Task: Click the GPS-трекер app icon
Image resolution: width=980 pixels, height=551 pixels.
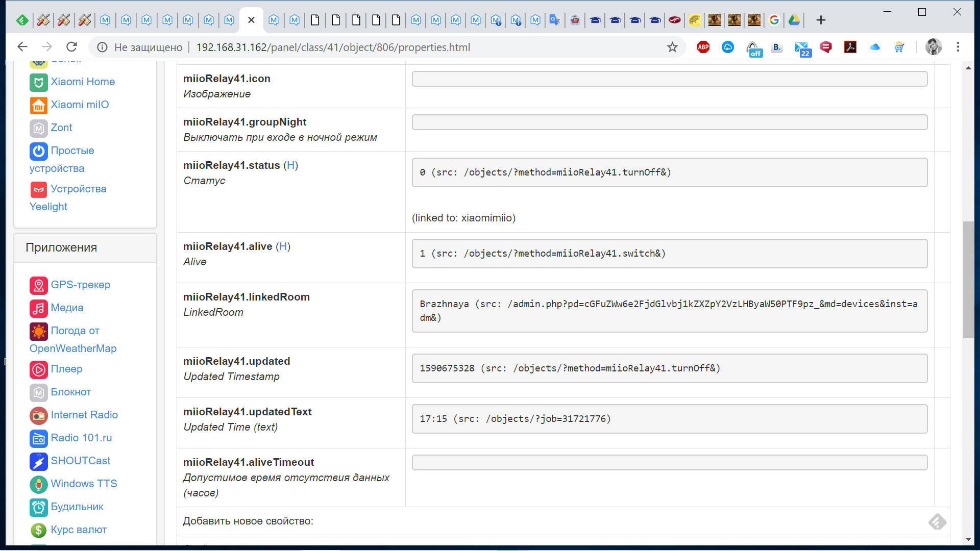Action: coord(38,285)
